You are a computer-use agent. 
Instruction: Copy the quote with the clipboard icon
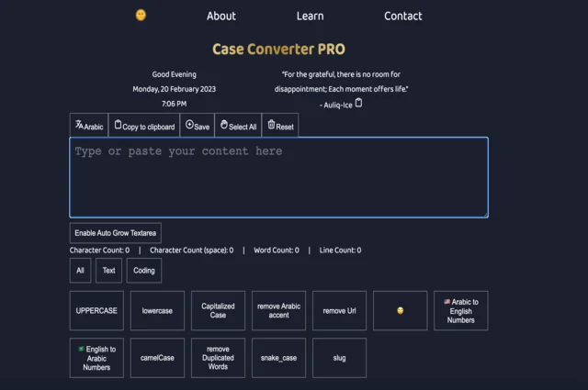click(x=359, y=103)
